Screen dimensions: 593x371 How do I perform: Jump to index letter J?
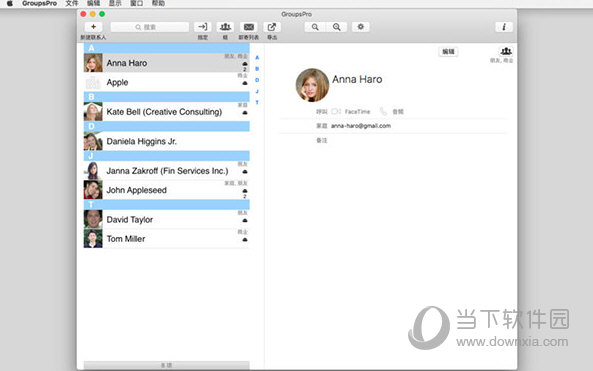point(257,92)
